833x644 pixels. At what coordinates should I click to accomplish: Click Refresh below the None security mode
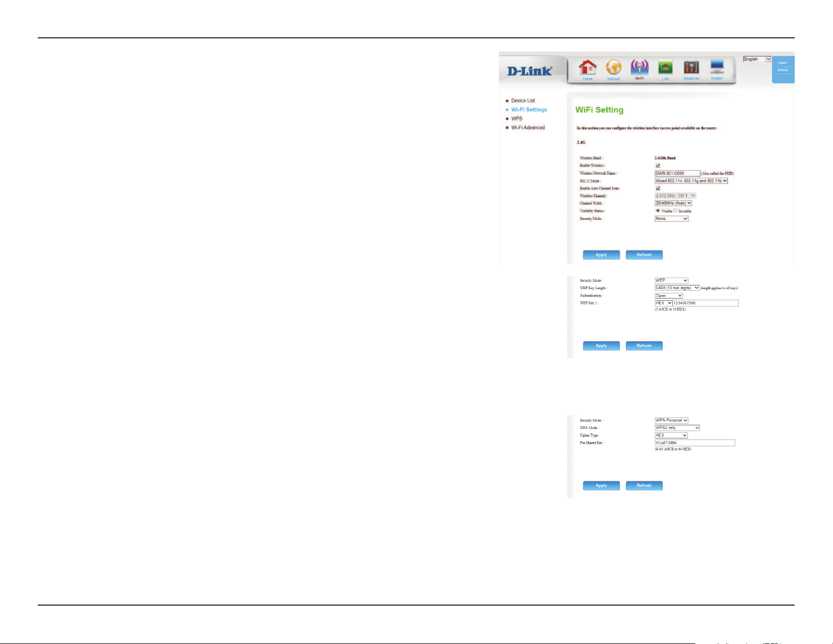[644, 255]
